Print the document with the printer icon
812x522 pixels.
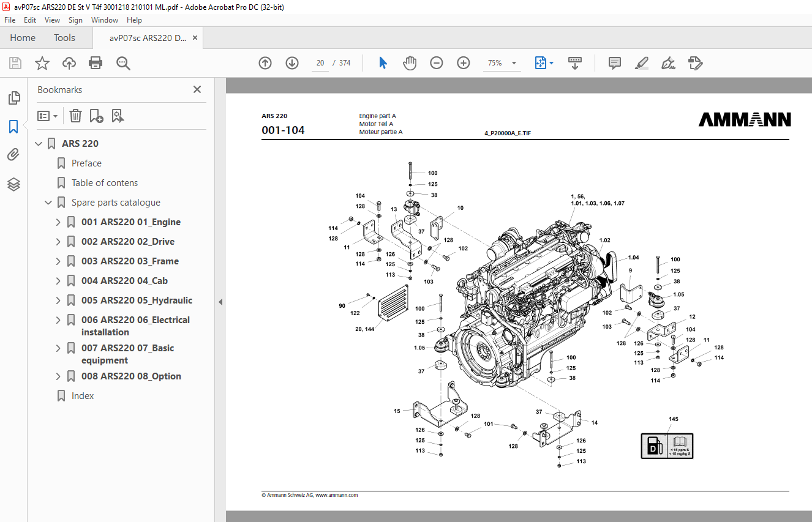point(96,63)
